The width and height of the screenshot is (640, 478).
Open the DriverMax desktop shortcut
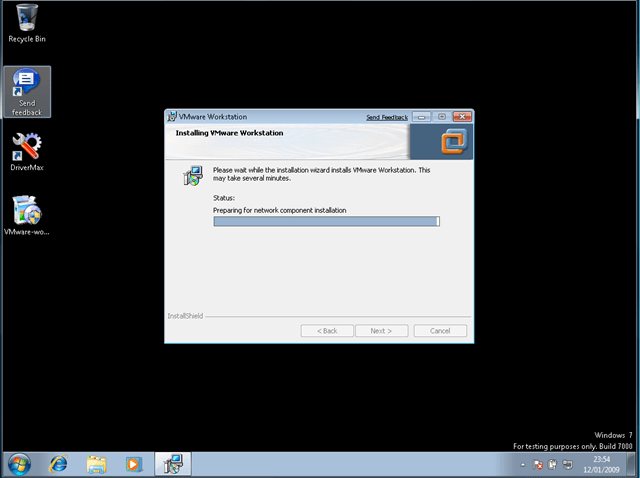pyautogui.click(x=27, y=150)
